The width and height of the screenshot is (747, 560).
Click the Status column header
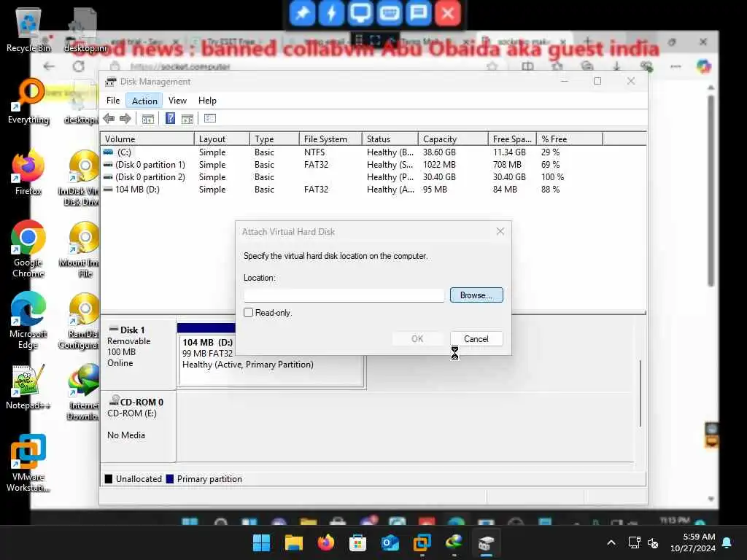pos(390,139)
